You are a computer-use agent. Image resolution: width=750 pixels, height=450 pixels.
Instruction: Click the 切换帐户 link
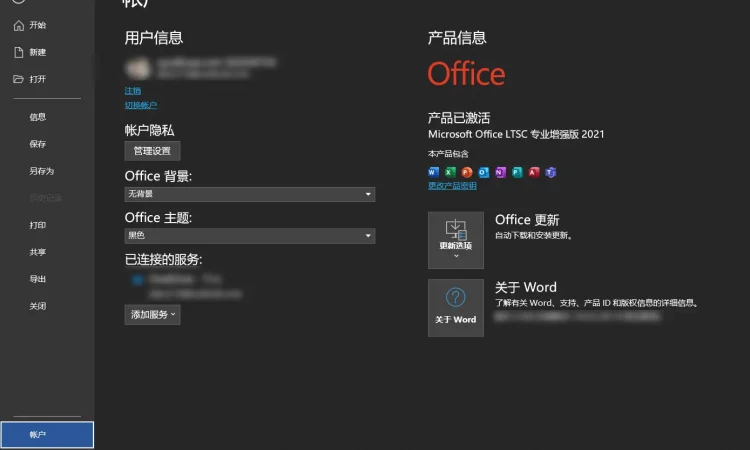pos(141,105)
